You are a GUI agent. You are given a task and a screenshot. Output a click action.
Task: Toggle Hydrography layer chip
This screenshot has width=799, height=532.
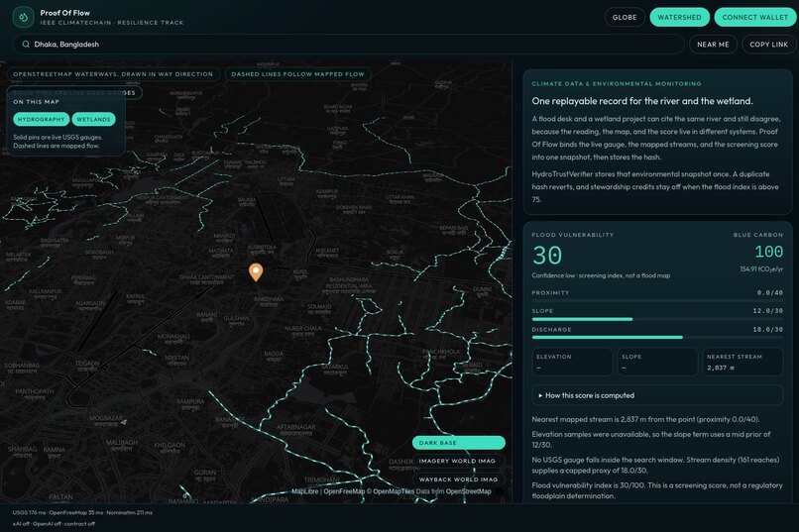42,119
